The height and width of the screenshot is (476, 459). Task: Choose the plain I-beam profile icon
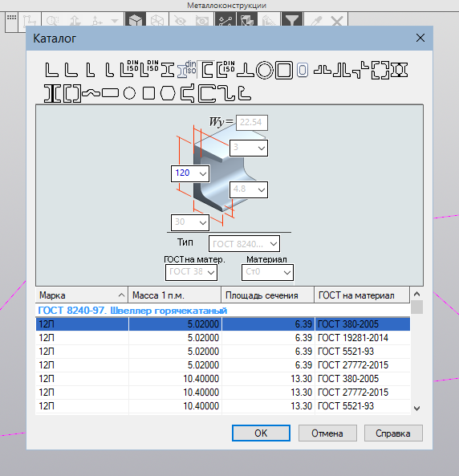point(168,70)
